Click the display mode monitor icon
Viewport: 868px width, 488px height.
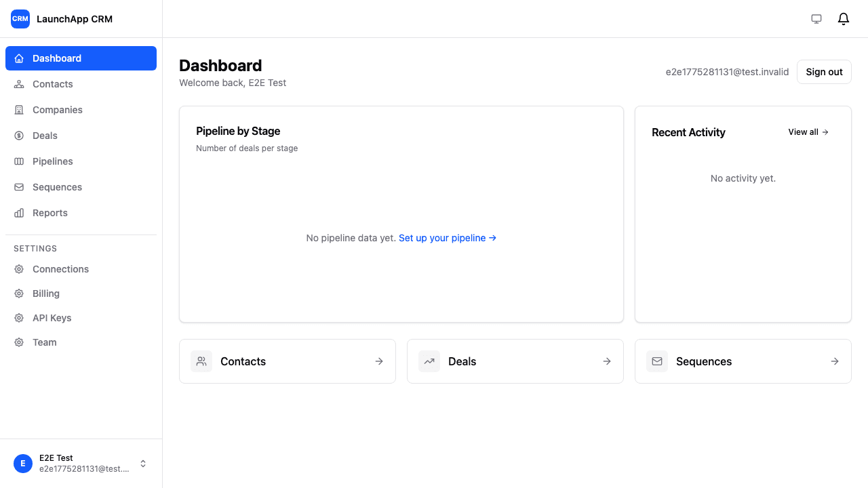click(x=816, y=19)
